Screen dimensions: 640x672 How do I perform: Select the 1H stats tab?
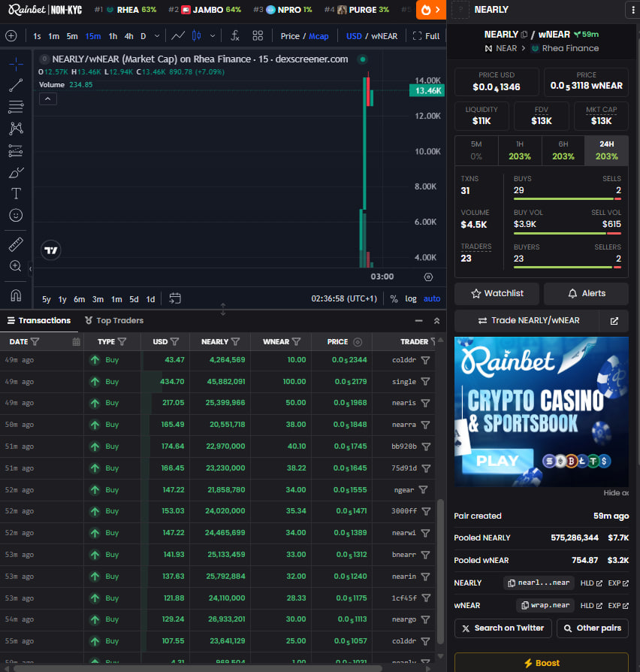520,150
